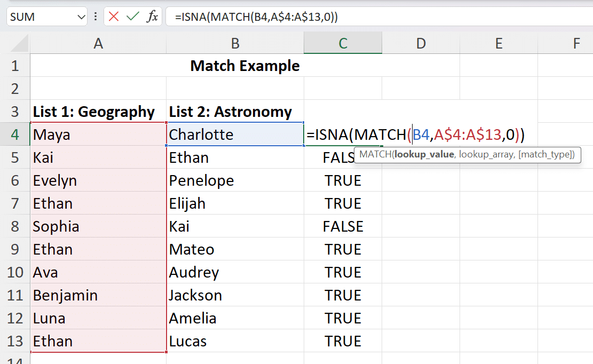Click the Select All corner triangle
Image resolution: width=593 pixels, height=364 pixels.
pos(19,43)
